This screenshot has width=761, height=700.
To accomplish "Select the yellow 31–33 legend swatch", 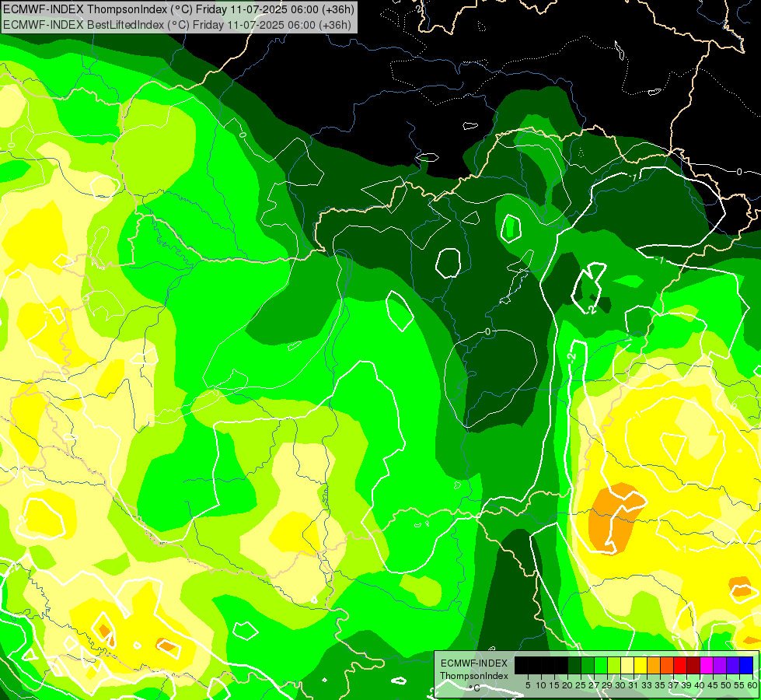I will 641,665.
